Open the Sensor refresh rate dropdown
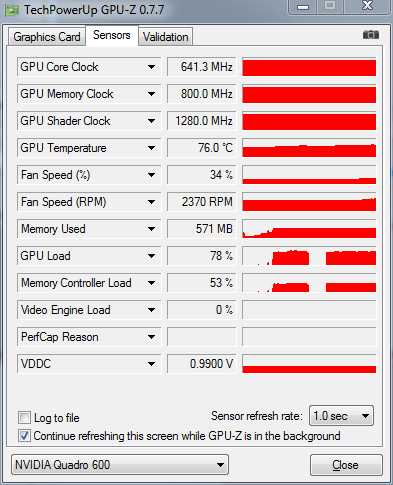The image size is (393, 485). coord(341,416)
